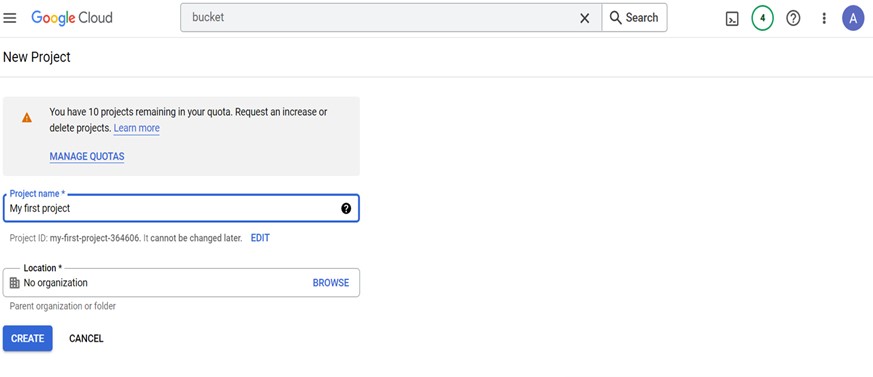This screenshot has height=377, width=873.
Task: Open the Learn more link
Action: coord(136,128)
